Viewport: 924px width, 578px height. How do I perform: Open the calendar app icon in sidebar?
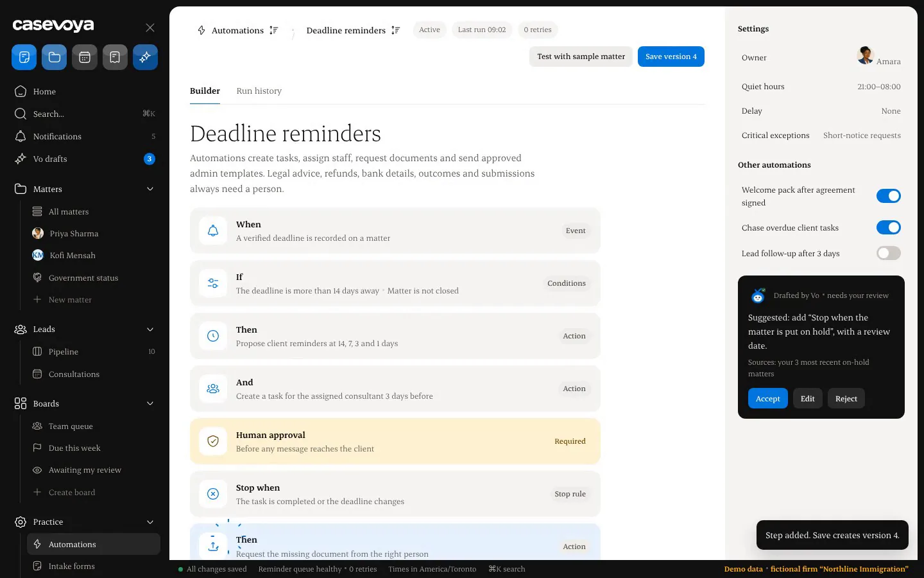click(x=85, y=57)
